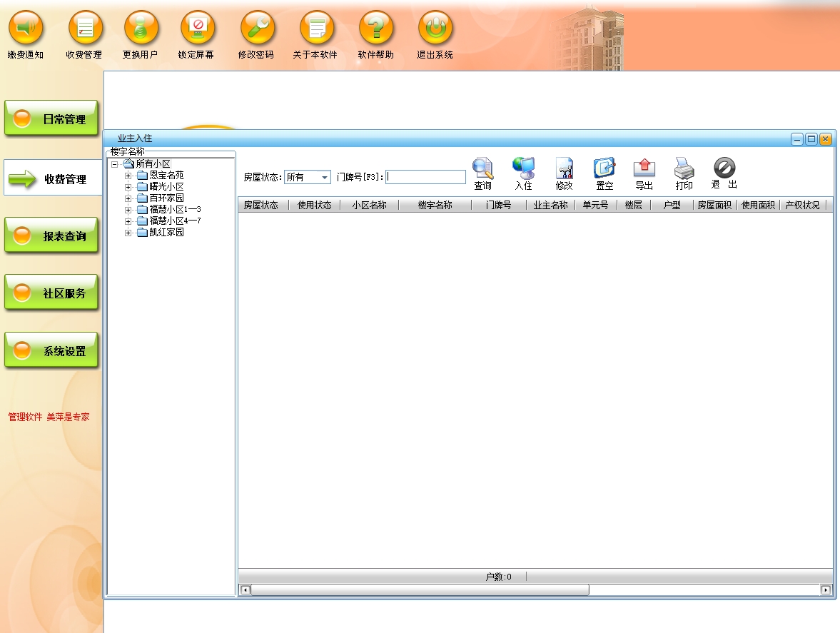Click the 退出系统 power icon

click(x=435, y=29)
